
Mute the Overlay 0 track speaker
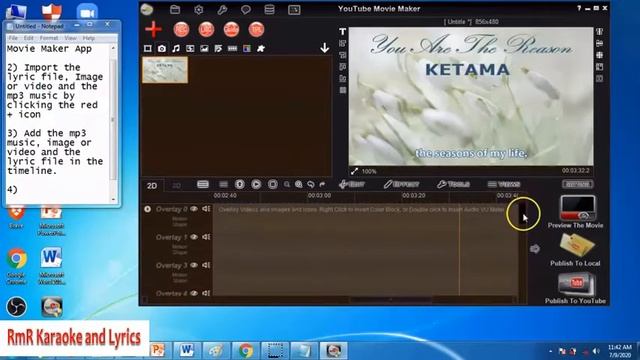[206, 209]
